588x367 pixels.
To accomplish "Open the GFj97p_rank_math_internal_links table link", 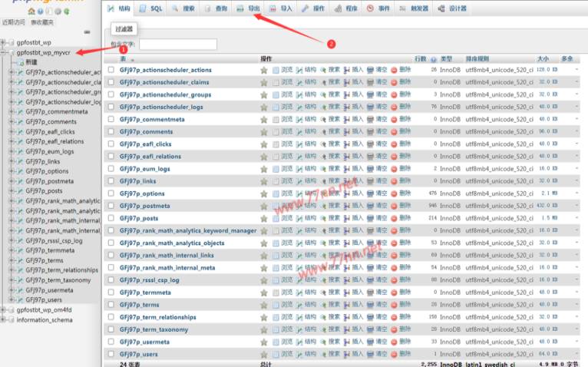I will pos(167,255).
